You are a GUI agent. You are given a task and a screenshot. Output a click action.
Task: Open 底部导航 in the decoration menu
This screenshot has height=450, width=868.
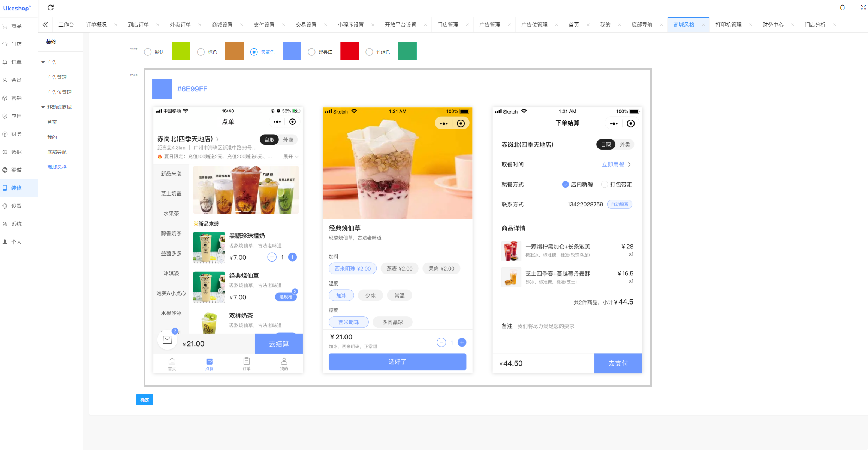coord(57,152)
